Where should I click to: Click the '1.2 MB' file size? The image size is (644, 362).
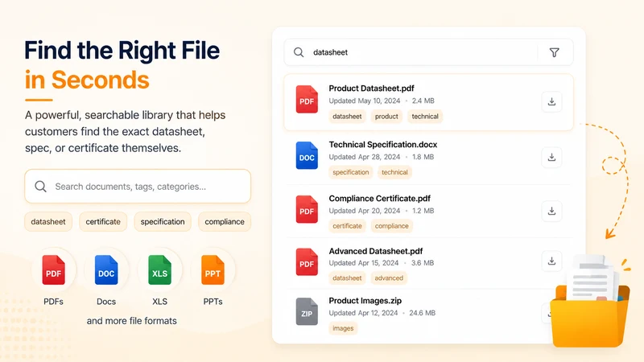[423, 211]
